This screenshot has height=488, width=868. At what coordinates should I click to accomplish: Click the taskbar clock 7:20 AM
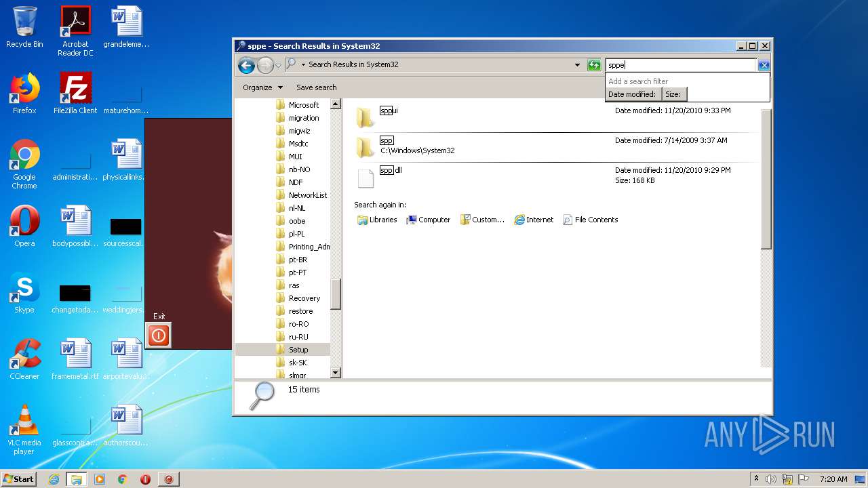click(833, 479)
